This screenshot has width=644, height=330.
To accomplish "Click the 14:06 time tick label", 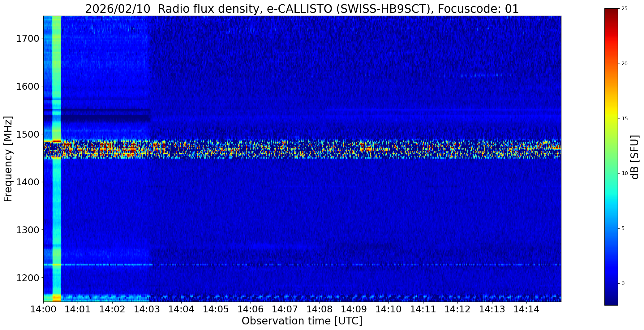I will (x=251, y=309).
